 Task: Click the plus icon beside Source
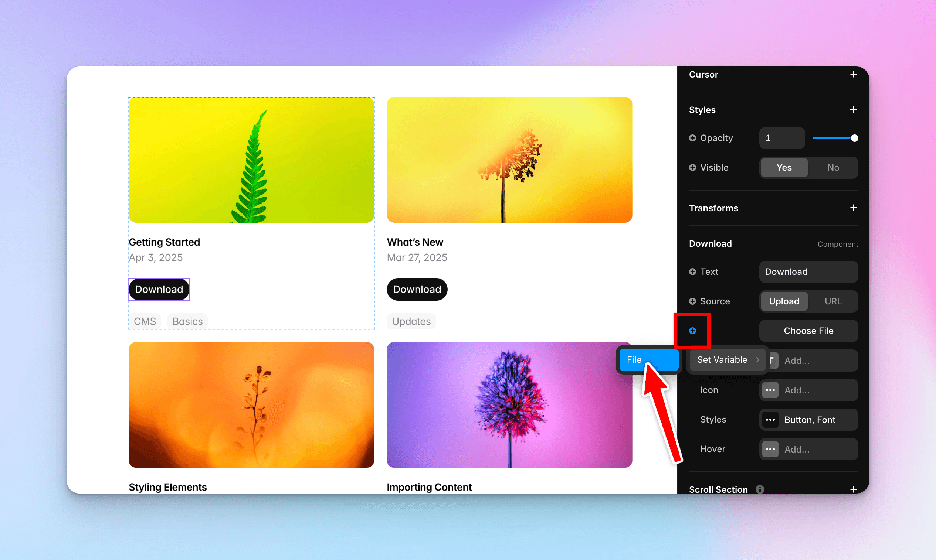pos(692,301)
